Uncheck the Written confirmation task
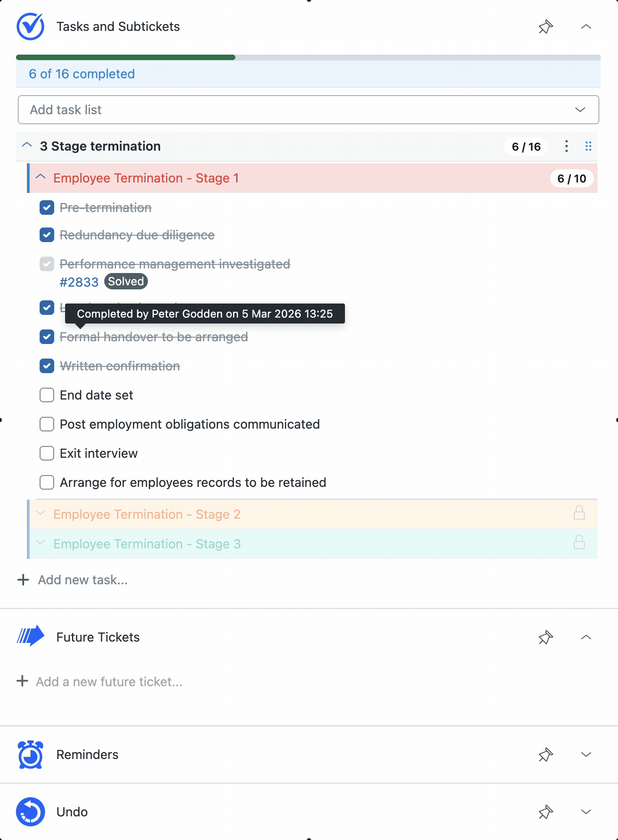Screen dimensions: 618x840 tap(46, 366)
